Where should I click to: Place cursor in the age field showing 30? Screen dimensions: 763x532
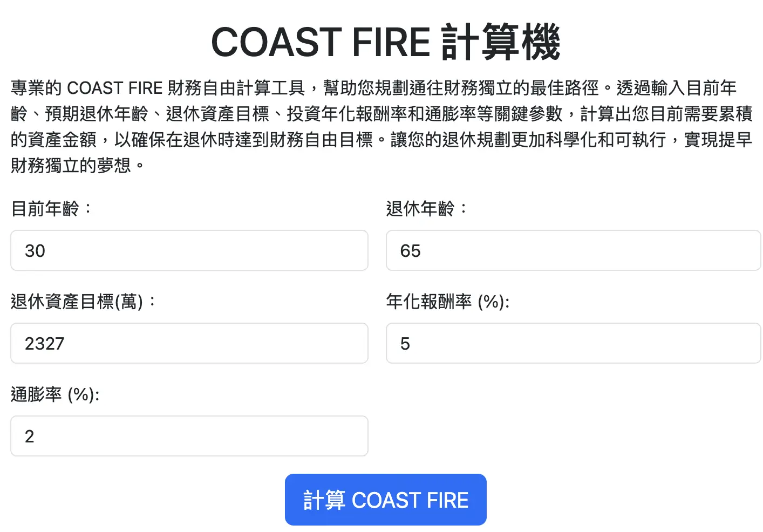point(189,250)
